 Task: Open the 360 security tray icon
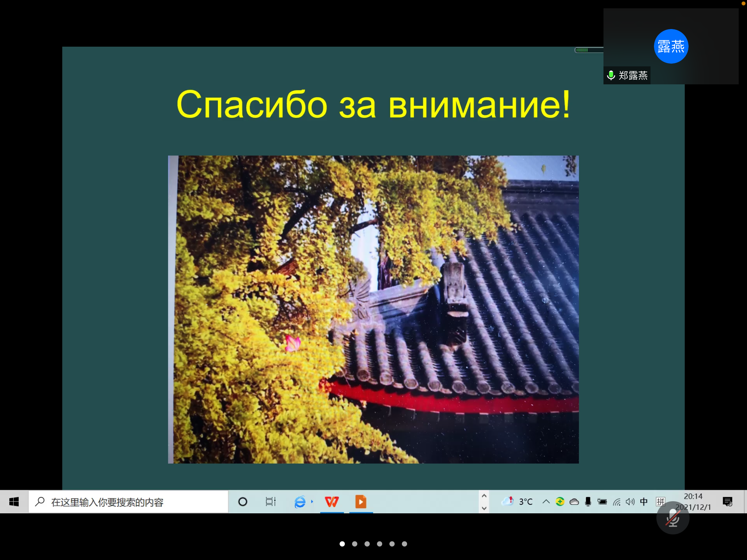560,502
